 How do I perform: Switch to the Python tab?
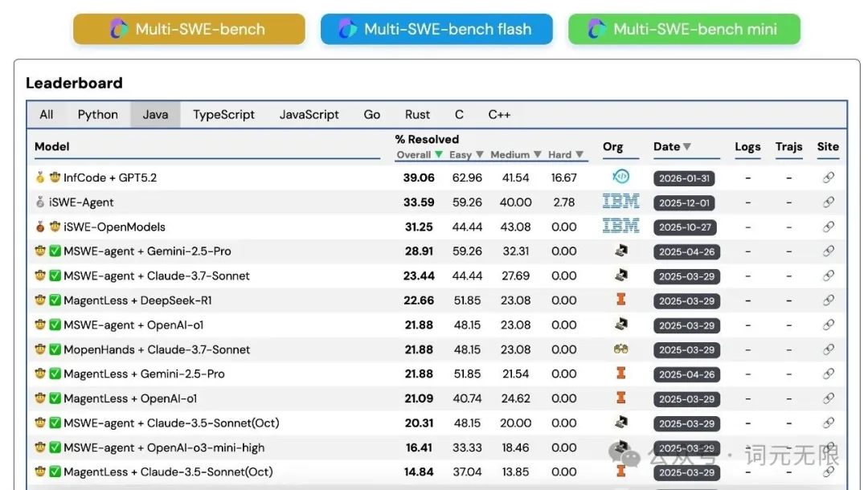97,115
